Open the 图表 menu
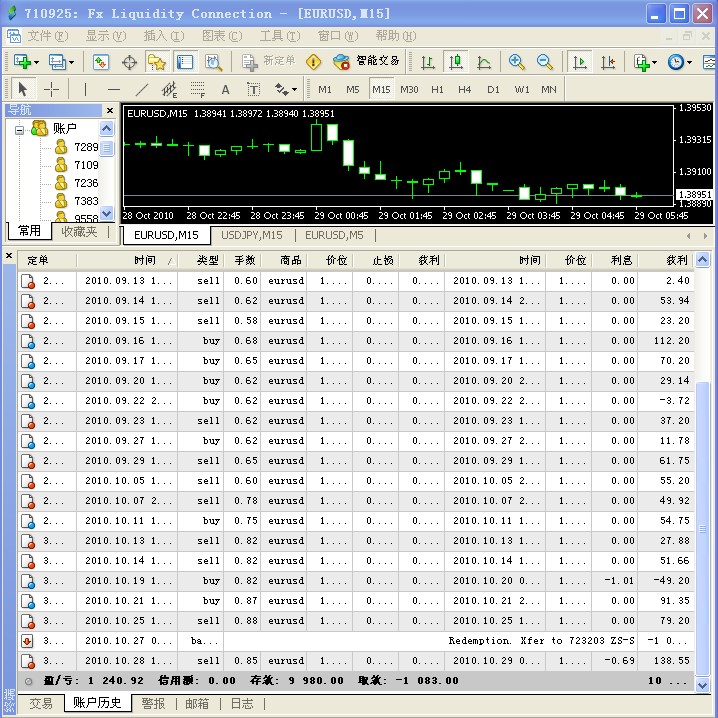This screenshot has height=718, width=718. coord(214,36)
